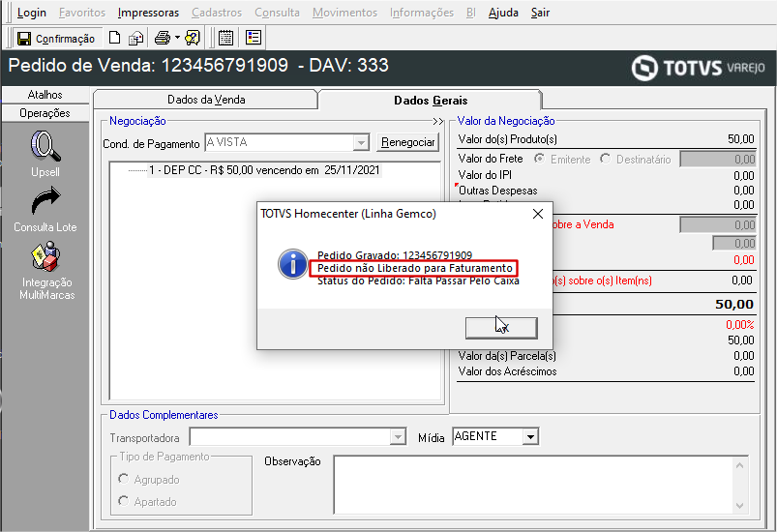
Task: Open the Impressoras menu
Action: coord(148,13)
